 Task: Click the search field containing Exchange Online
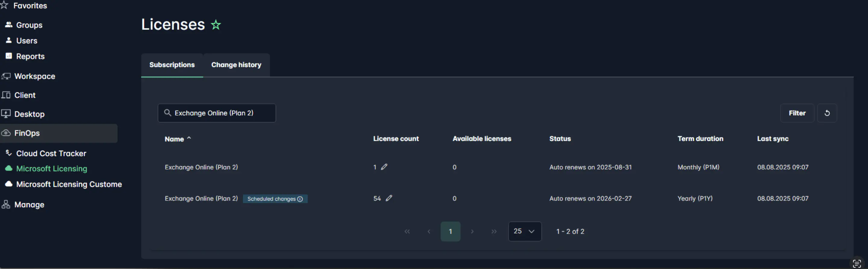pos(217,113)
